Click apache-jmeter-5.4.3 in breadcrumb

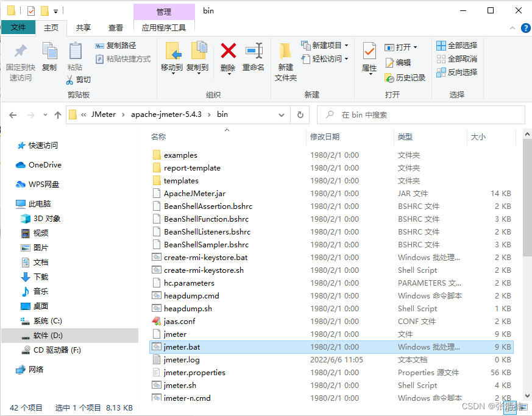tap(166, 115)
